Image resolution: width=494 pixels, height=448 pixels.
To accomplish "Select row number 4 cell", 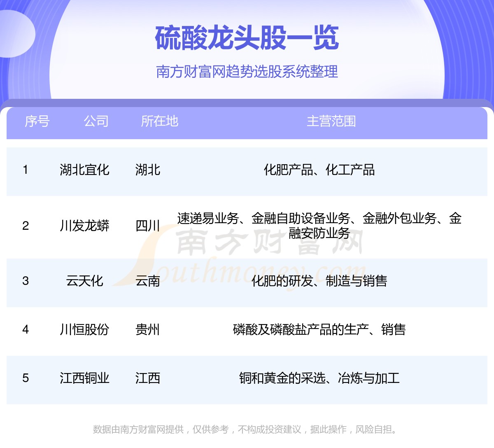I will pyautogui.click(x=26, y=329).
